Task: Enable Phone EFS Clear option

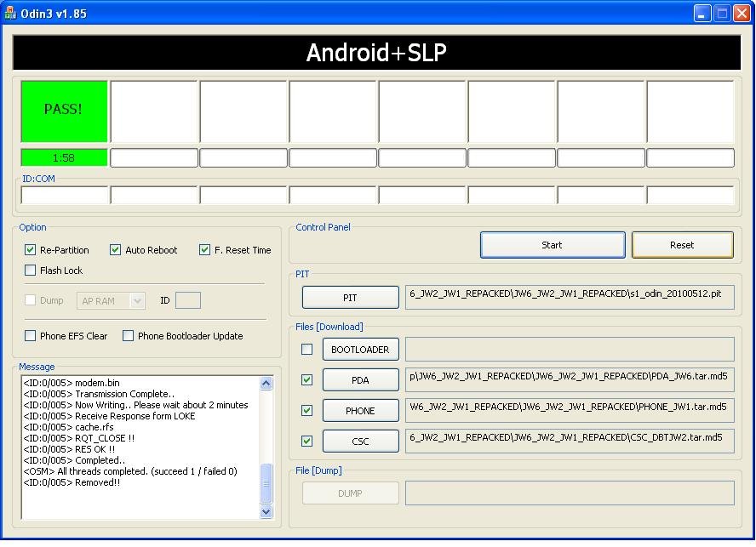Action: tap(30, 335)
